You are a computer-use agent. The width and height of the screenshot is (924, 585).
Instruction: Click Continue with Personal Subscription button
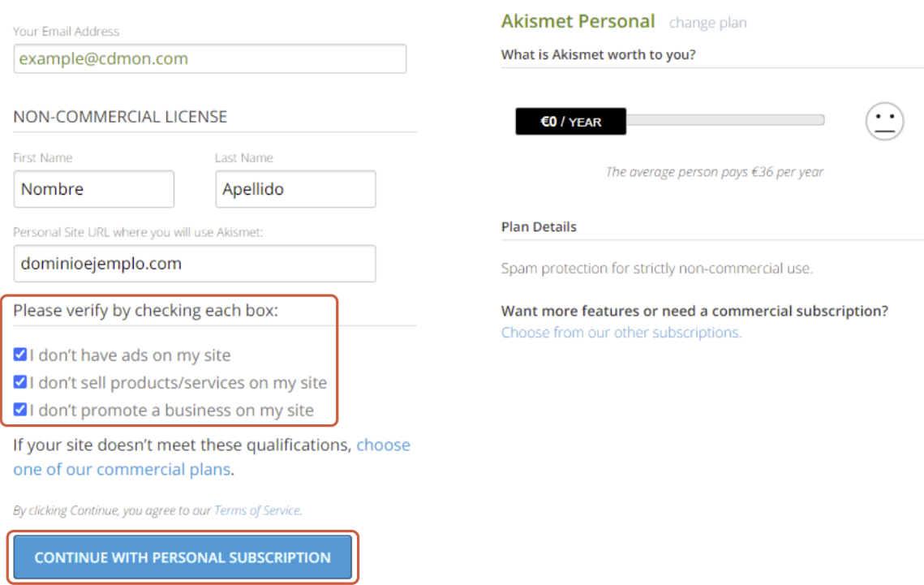(x=183, y=557)
